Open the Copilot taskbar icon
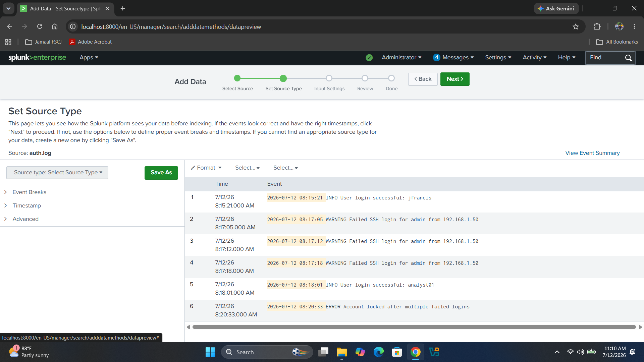 (x=360, y=352)
